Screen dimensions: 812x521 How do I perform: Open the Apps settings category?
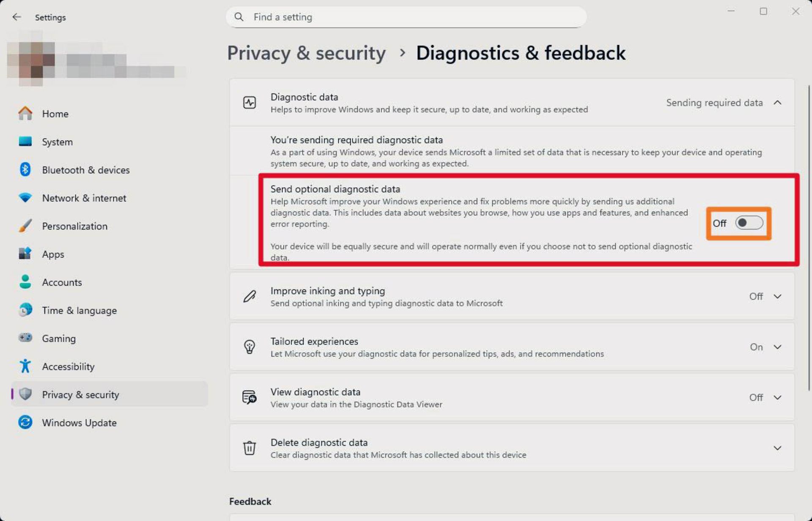pos(53,254)
